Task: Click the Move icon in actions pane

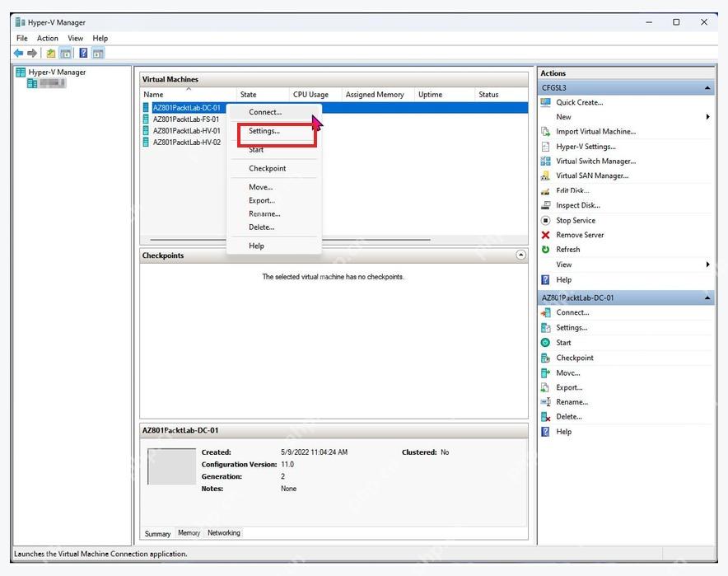Action: (545, 372)
